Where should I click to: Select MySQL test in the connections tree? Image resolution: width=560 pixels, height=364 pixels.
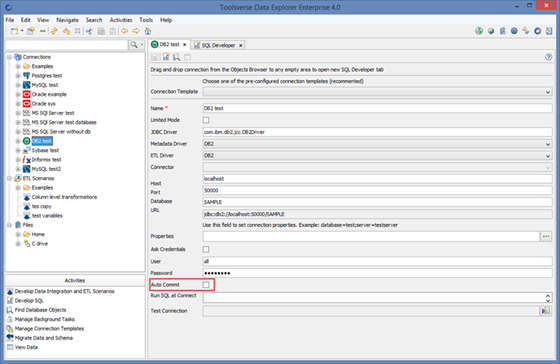(45, 85)
